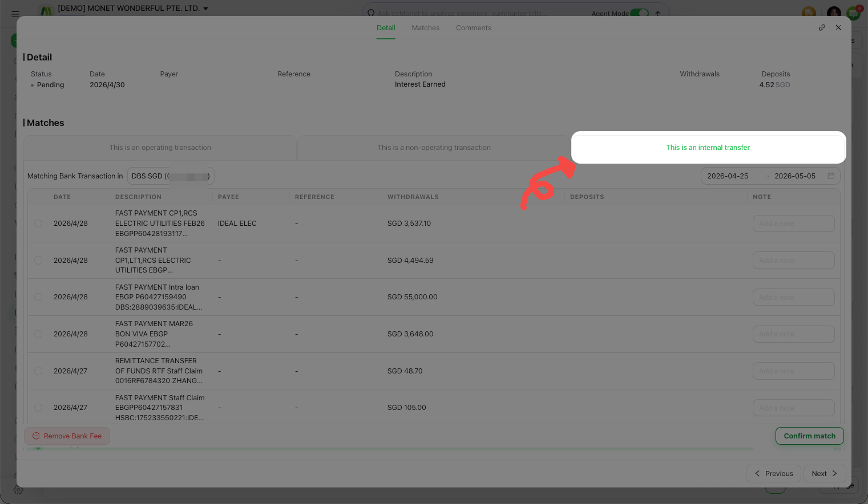Click the send arrow beside Agent Mode

658,13
